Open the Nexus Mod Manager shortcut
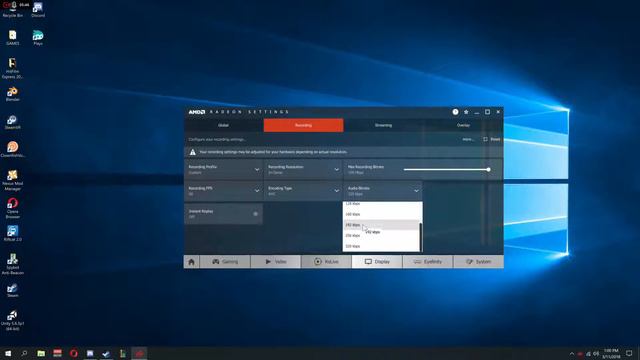 point(13,180)
